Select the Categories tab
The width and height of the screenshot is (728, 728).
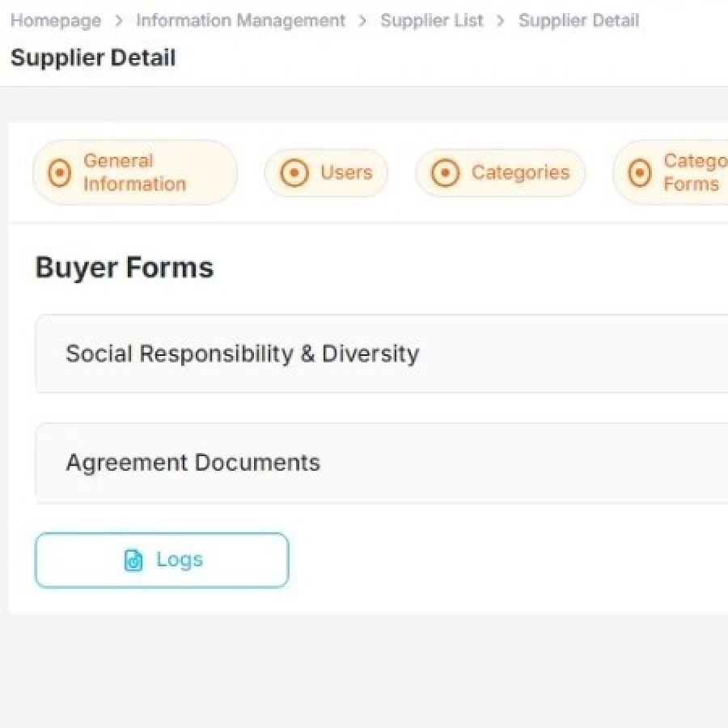point(519,172)
